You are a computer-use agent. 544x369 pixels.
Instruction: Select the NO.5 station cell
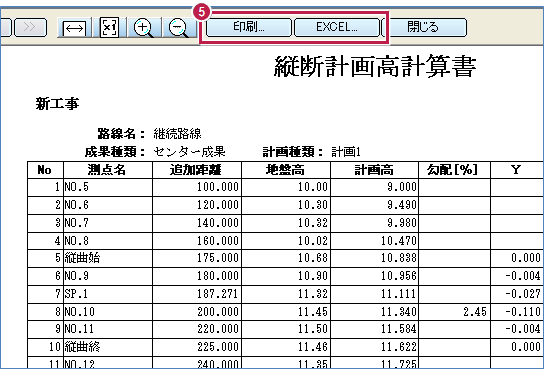click(x=108, y=187)
